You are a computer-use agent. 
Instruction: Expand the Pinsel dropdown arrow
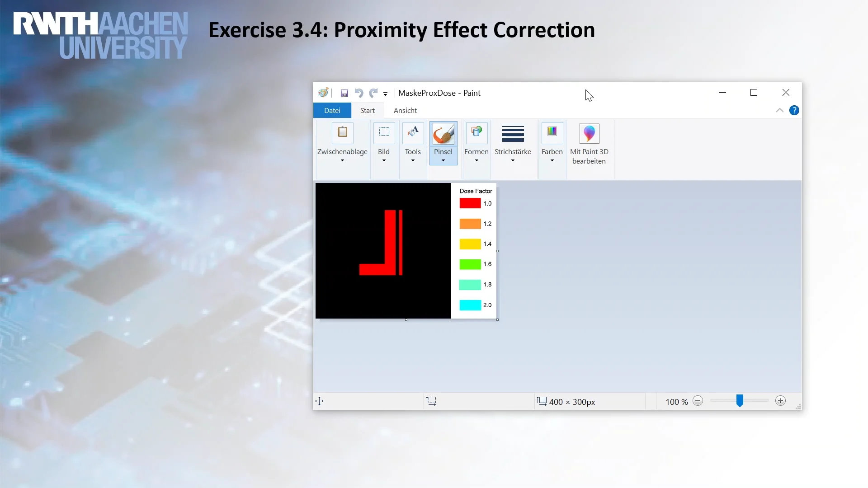[x=443, y=160]
